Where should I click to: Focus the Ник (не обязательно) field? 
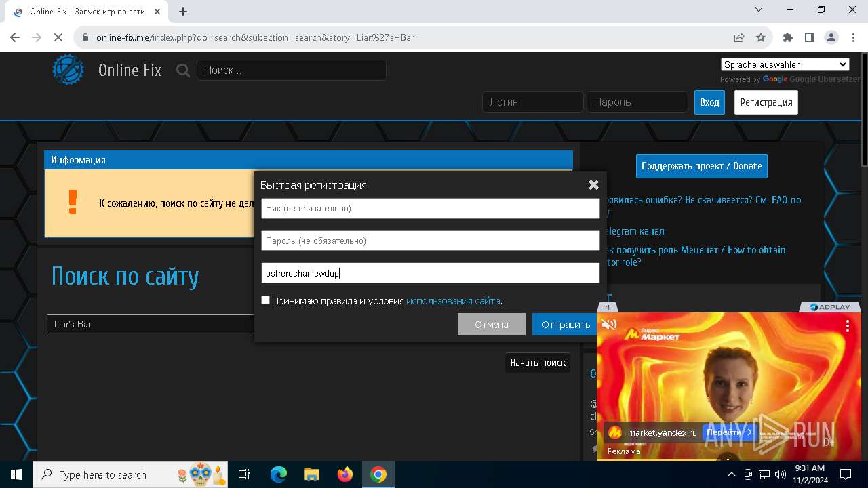(x=431, y=208)
